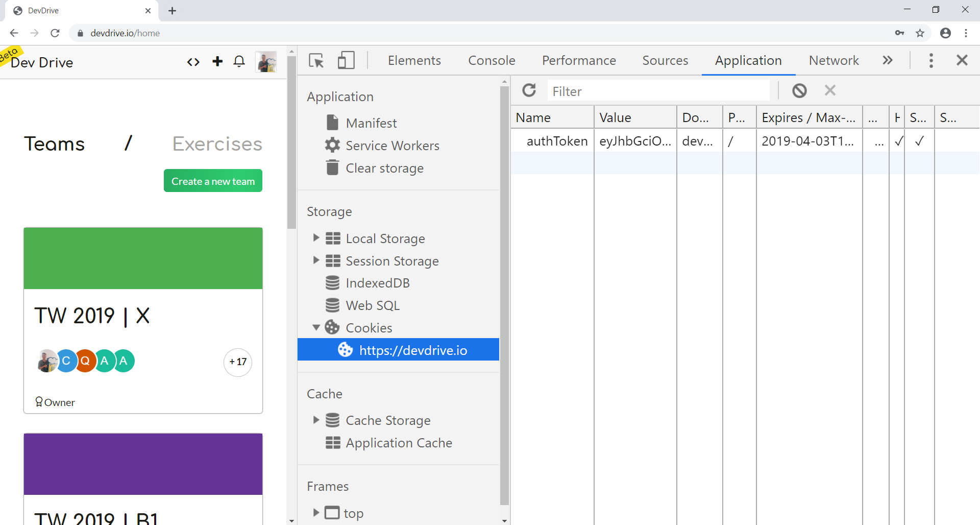Select the authToken cookie row
The image size is (980, 525).
(x=556, y=141)
